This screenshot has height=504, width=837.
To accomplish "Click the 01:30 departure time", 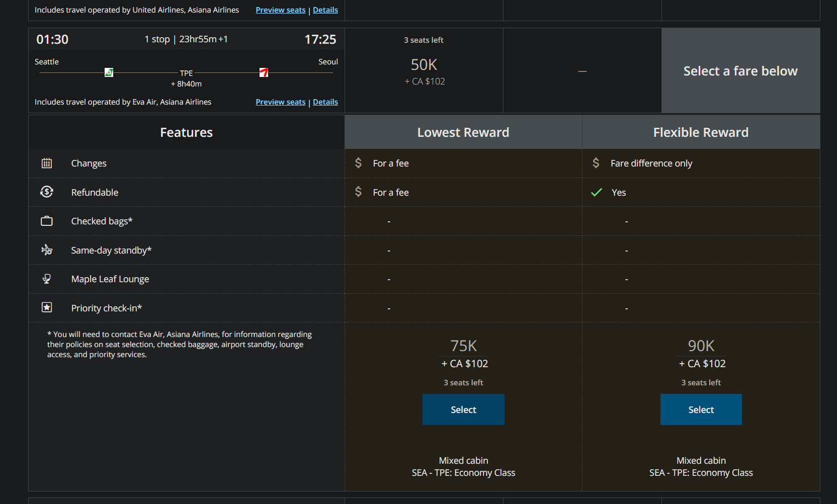I will pyautogui.click(x=52, y=39).
